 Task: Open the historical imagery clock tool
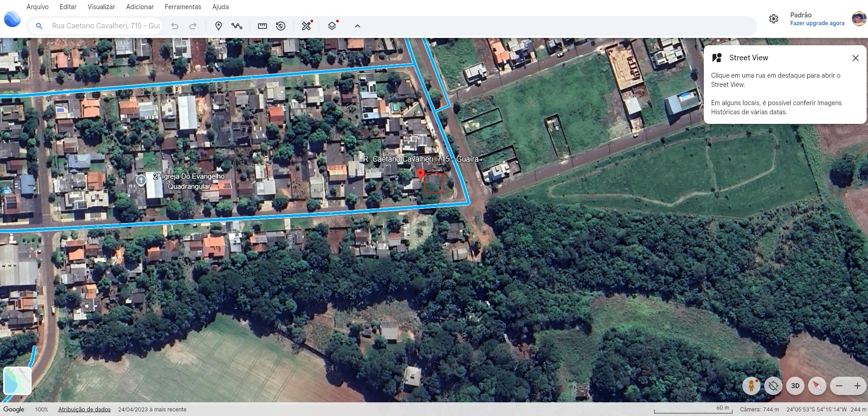coord(281,26)
